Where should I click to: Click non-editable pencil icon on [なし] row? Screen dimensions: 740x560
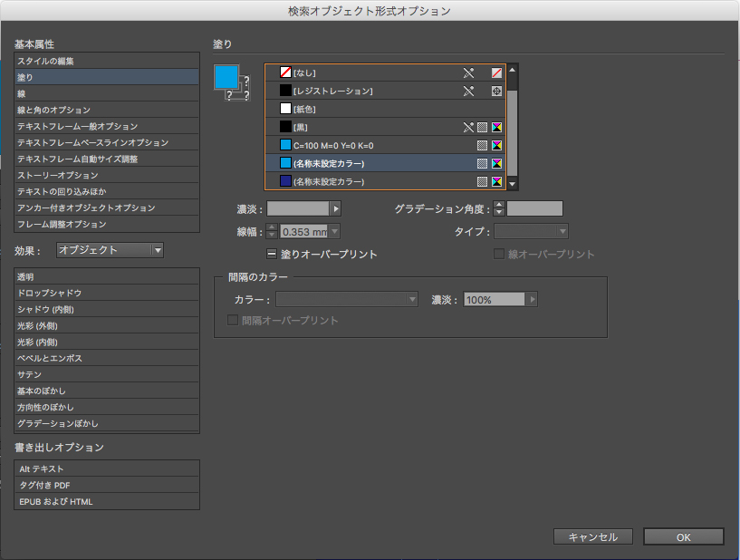(468, 72)
